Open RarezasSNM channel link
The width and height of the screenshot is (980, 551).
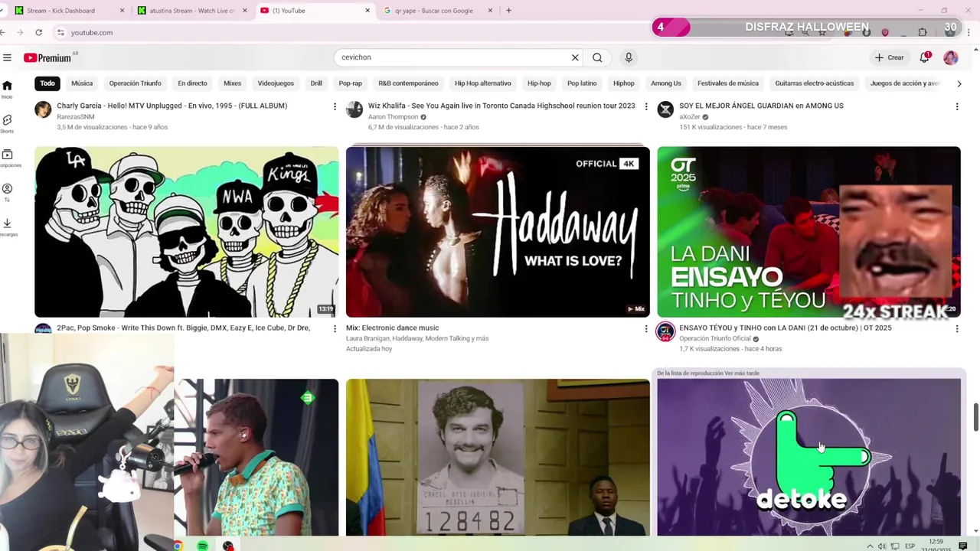tap(76, 117)
